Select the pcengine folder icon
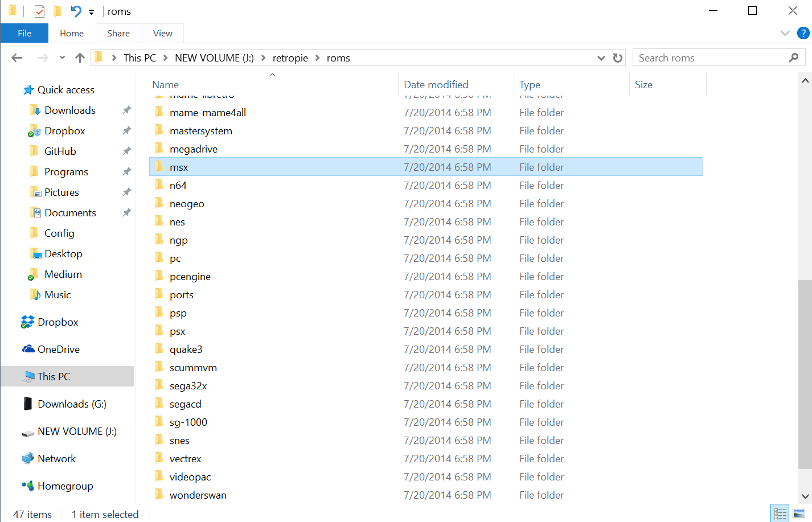Screen dimensions: 812x522 (x=159, y=276)
